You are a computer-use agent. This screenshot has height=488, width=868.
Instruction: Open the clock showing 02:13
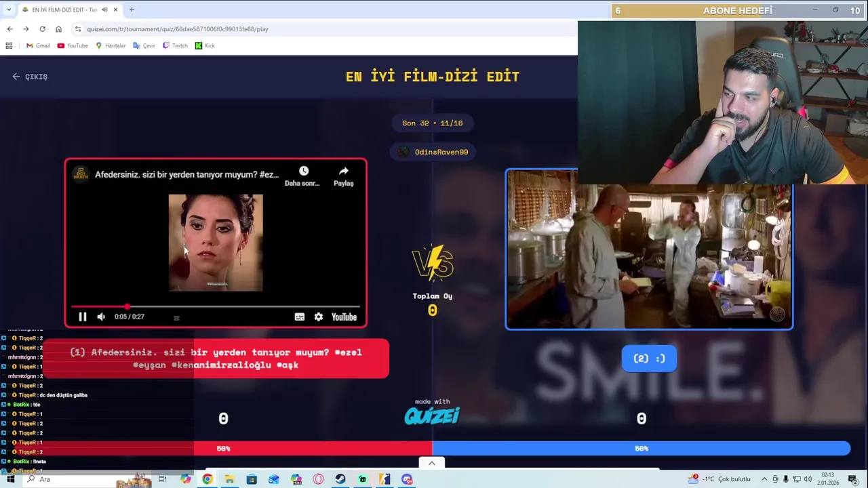829,479
